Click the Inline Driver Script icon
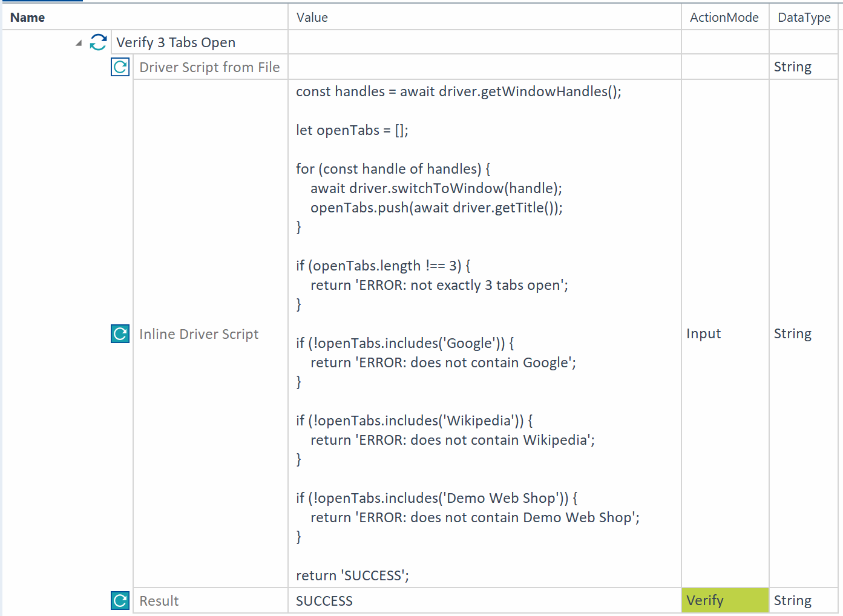 [x=120, y=333]
